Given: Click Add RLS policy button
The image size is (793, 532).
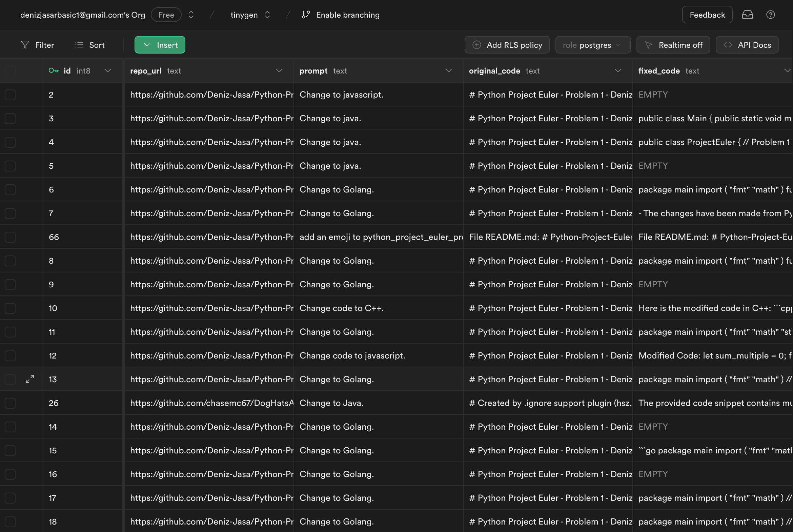Looking at the screenshot, I should pyautogui.click(x=507, y=45).
